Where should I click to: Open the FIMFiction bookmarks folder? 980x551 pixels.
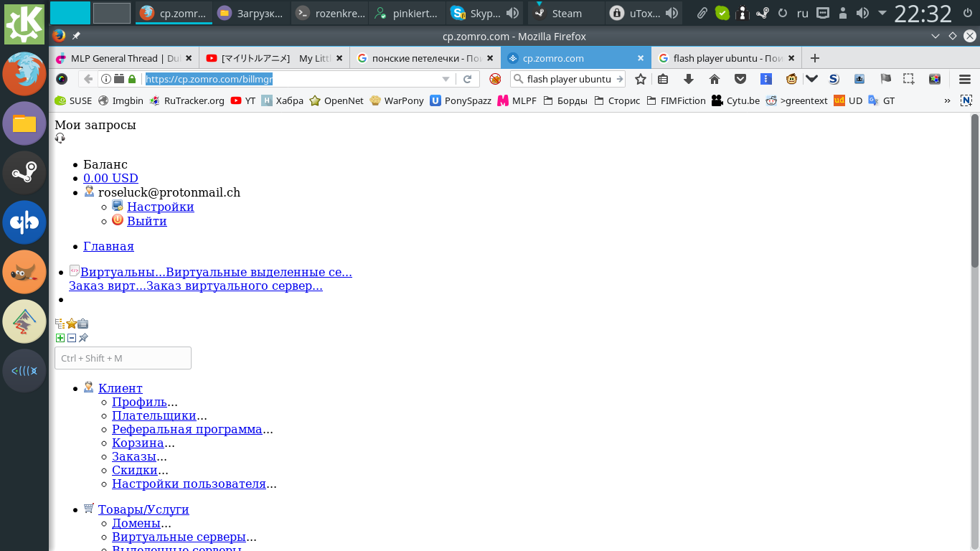[x=676, y=100]
